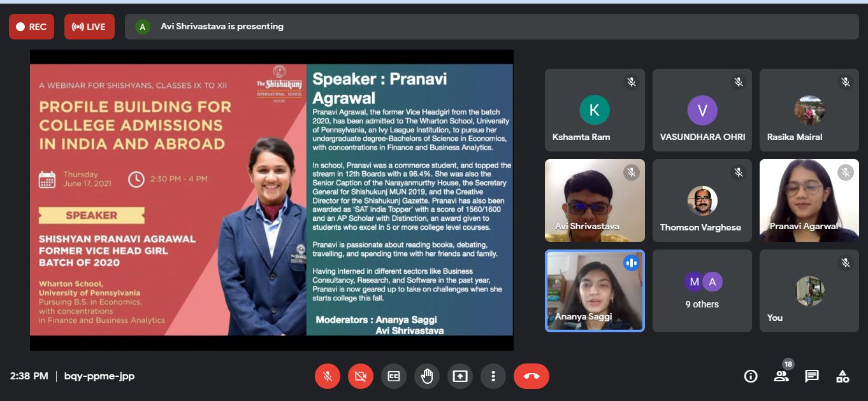Select Pranavi Agarwal's video tile
The image size is (868, 401).
(x=809, y=200)
